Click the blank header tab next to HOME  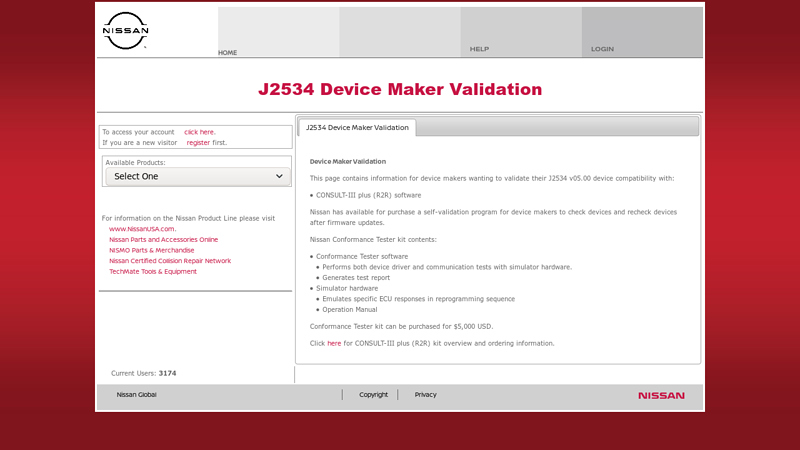point(399,32)
